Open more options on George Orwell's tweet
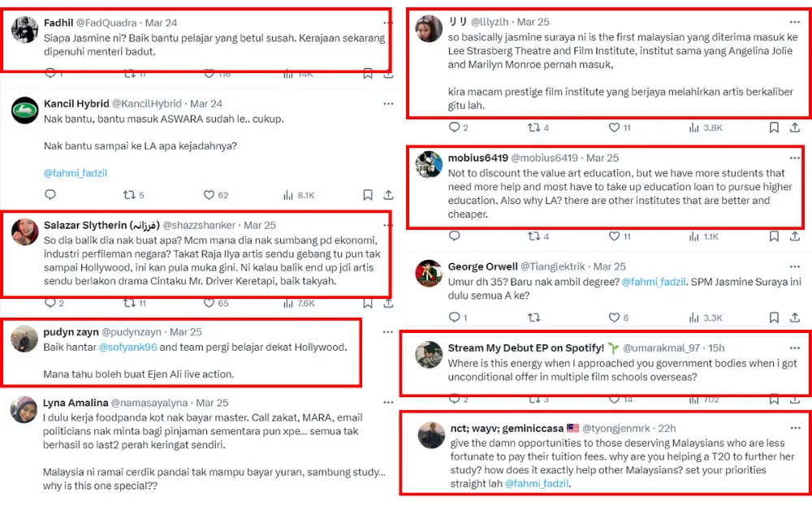 click(x=796, y=266)
